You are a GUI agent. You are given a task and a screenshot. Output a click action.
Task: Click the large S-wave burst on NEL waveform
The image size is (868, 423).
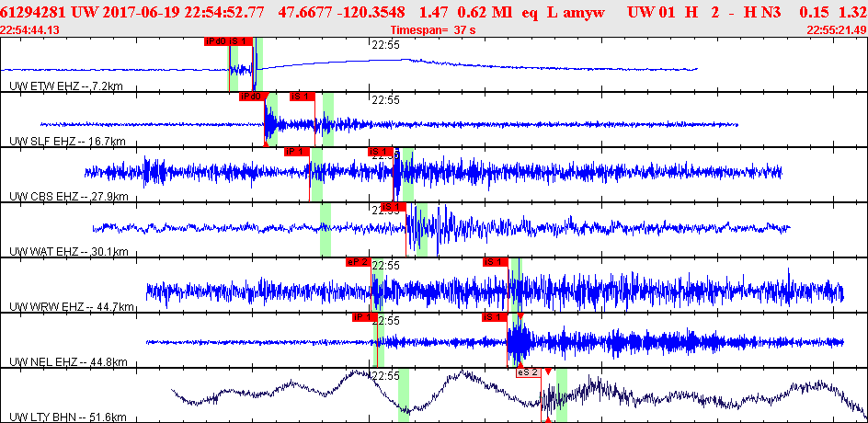point(519,342)
